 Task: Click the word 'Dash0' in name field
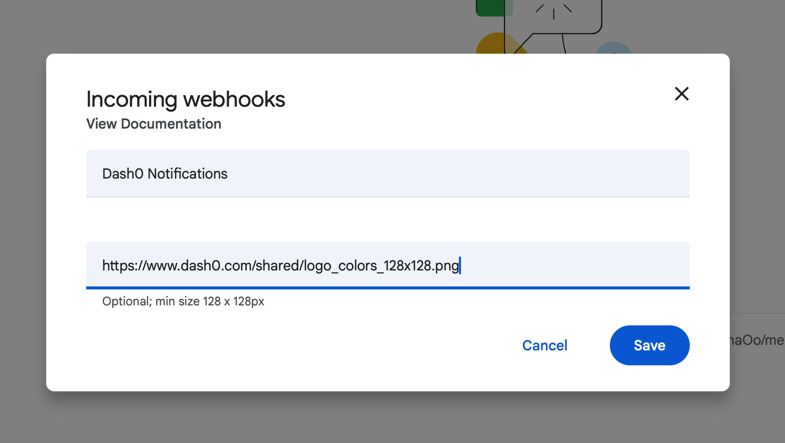[x=122, y=174]
